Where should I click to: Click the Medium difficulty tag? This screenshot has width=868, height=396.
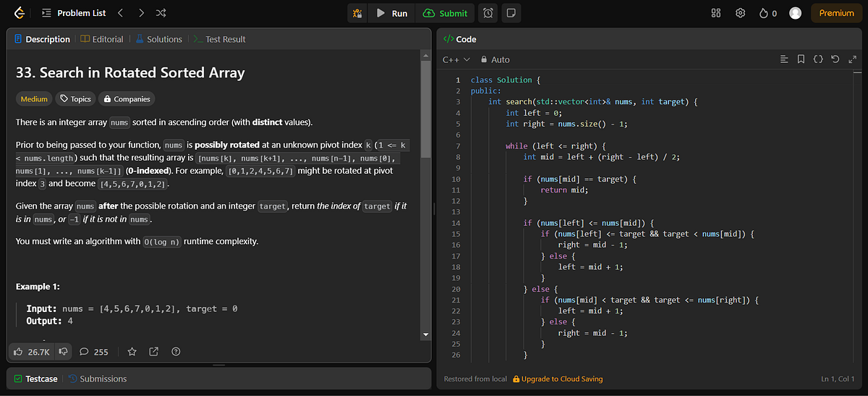click(x=34, y=99)
